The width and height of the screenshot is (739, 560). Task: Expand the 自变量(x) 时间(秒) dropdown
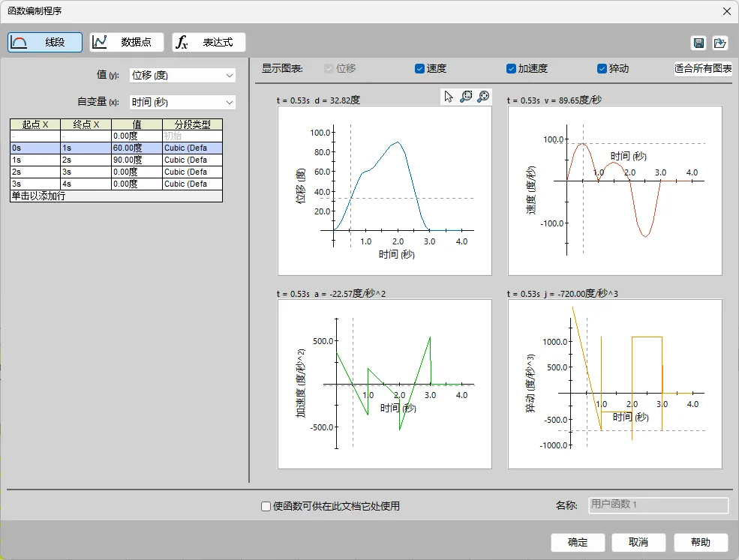click(182, 102)
